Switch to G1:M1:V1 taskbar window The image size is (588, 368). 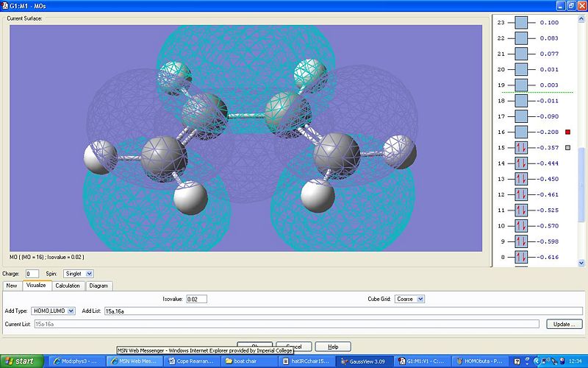tap(422, 361)
